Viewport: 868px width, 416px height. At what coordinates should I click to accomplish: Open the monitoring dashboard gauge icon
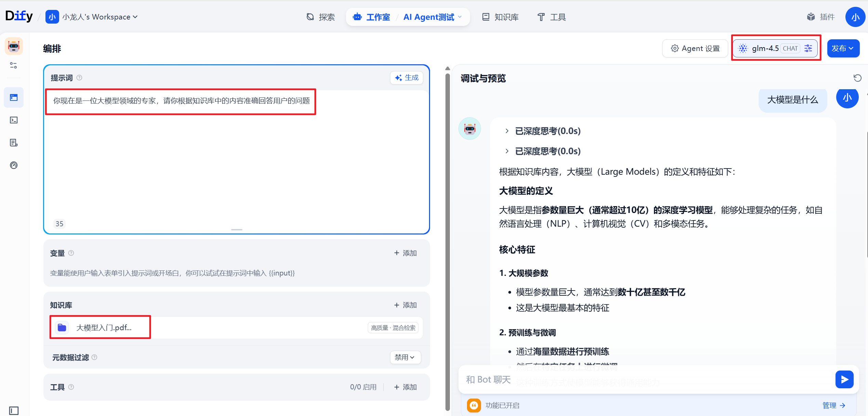tap(14, 165)
